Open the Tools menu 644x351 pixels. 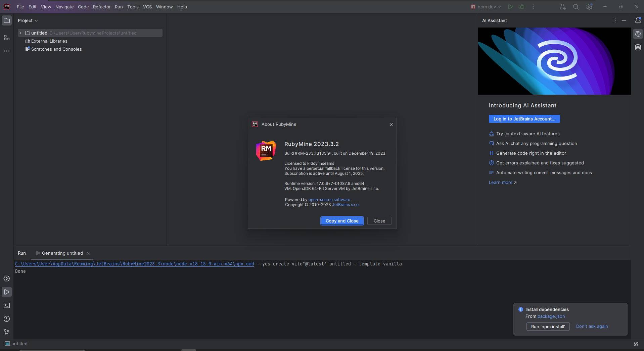click(133, 7)
